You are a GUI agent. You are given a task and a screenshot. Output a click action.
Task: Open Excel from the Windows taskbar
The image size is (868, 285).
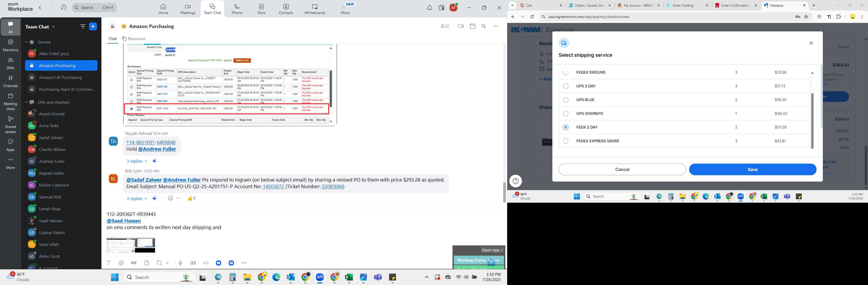349,277
